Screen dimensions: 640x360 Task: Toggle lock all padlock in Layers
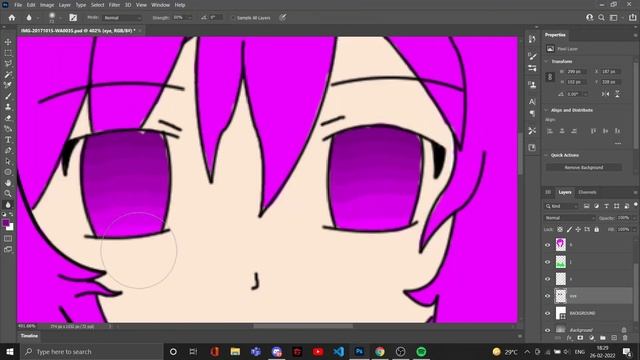(597, 229)
